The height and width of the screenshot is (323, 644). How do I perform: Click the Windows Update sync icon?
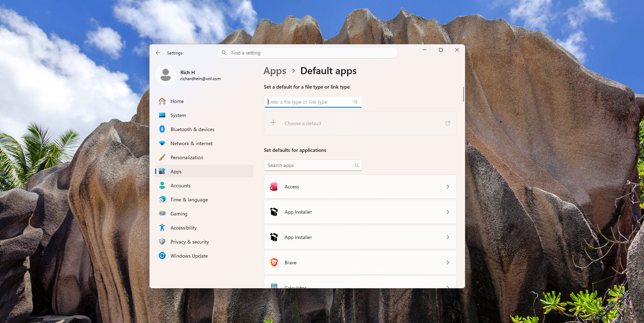click(x=162, y=256)
